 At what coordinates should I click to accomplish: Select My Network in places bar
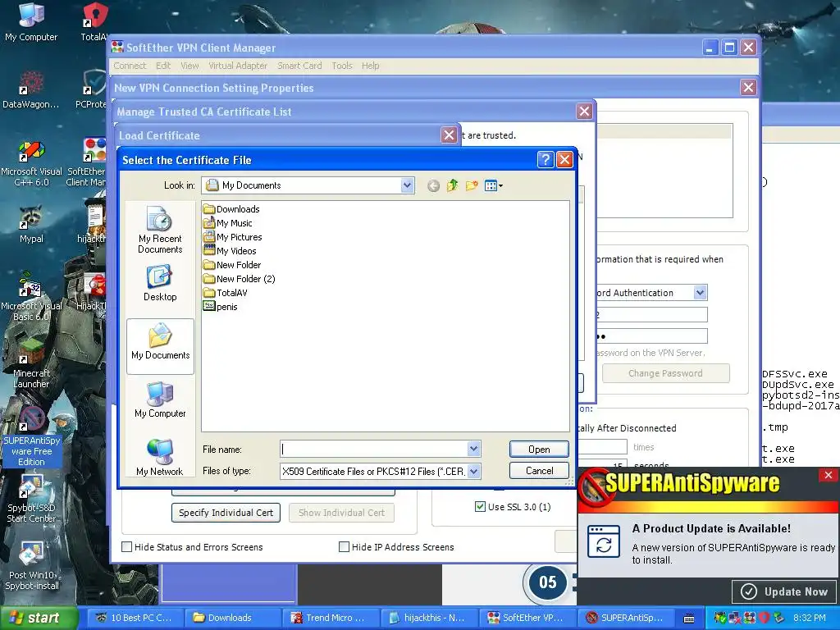pos(160,458)
